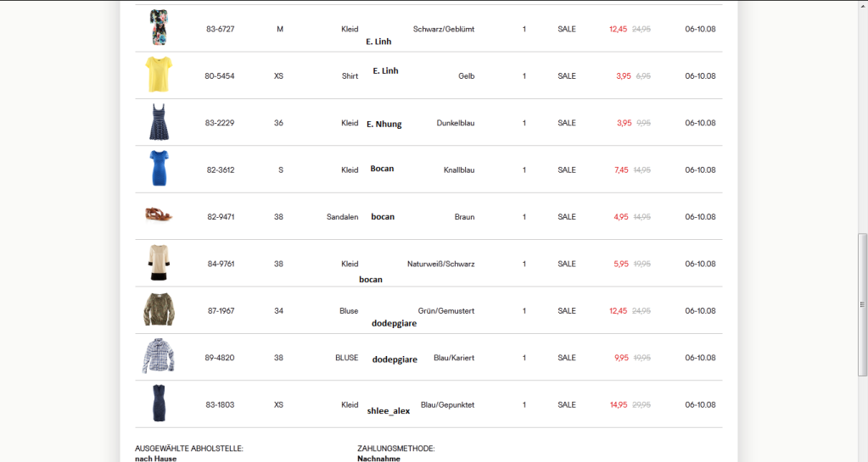The image size is (868, 462).
Task: Open the brown sandals product image
Action: tap(158, 215)
